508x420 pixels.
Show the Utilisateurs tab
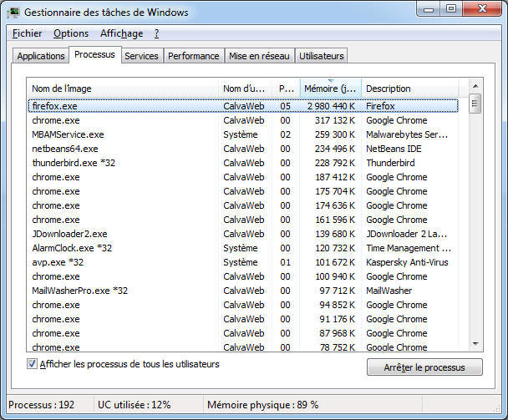[x=322, y=56]
